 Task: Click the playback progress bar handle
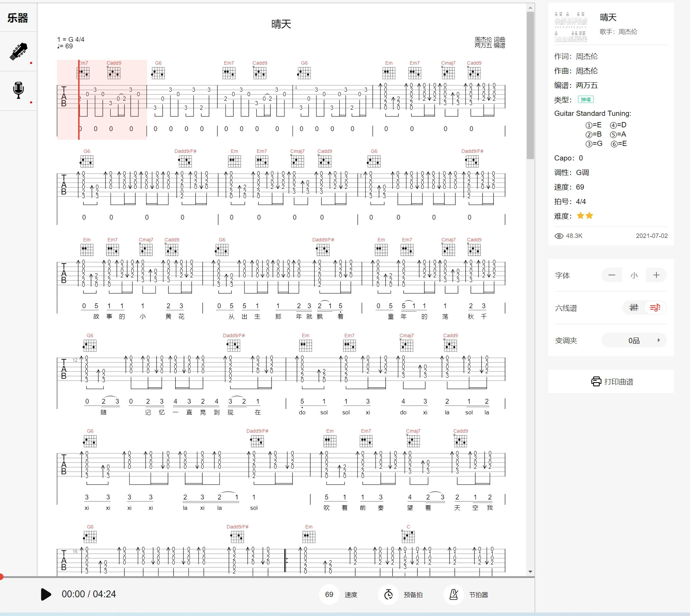pyautogui.click(x=1, y=577)
